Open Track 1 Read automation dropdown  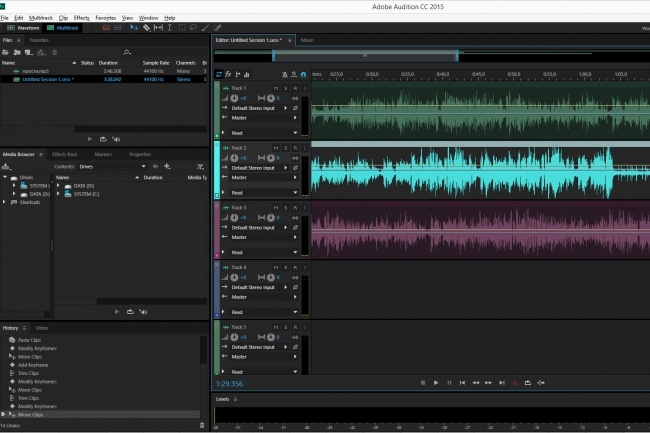click(296, 133)
